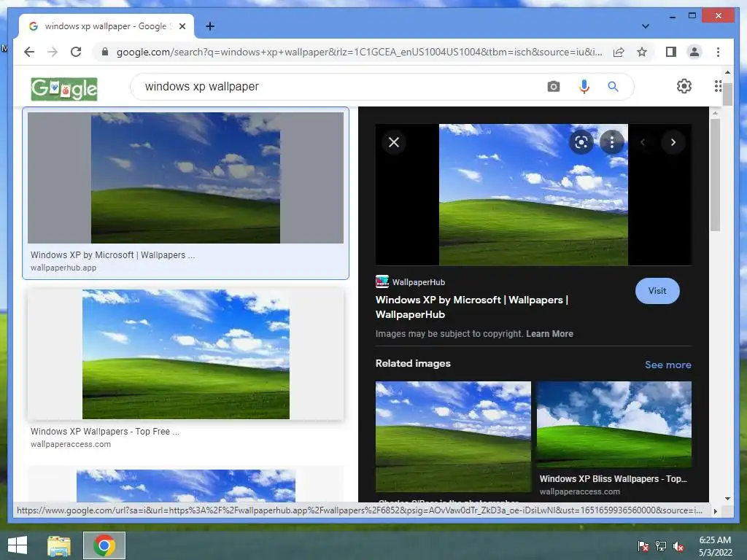Go back with the browser back arrow
Viewport: 747px width, 560px height.
(x=29, y=52)
